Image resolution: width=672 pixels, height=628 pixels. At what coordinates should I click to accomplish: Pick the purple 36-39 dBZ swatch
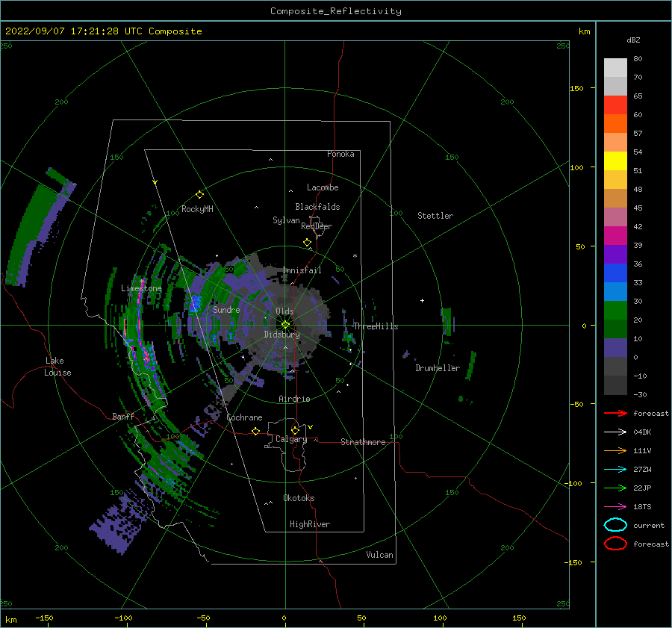(x=615, y=254)
